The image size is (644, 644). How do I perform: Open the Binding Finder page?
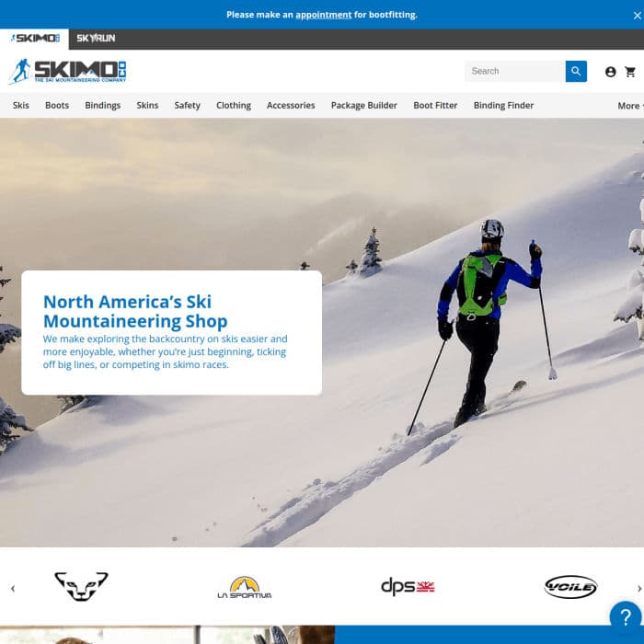503,106
